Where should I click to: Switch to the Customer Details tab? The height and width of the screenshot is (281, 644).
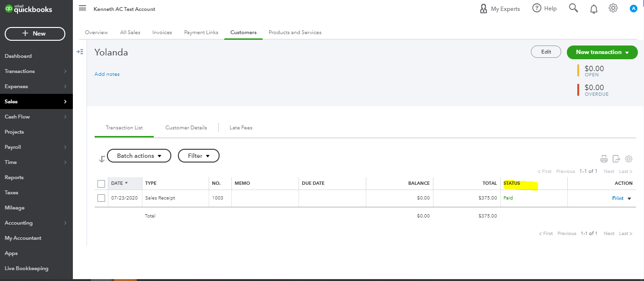point(186,128)
